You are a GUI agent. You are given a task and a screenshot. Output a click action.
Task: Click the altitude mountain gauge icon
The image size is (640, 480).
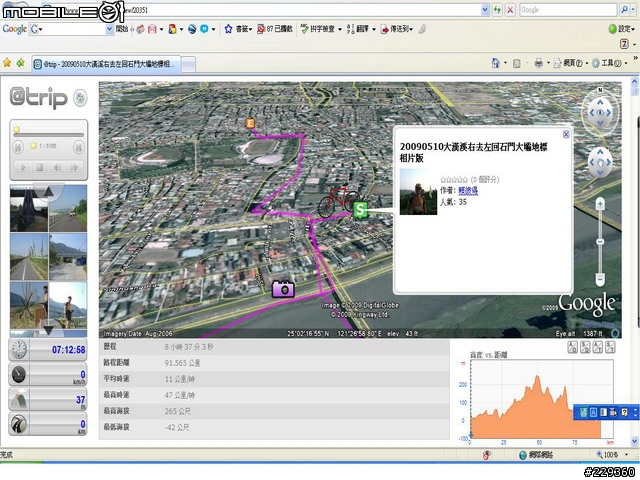(x=19, y=400)
